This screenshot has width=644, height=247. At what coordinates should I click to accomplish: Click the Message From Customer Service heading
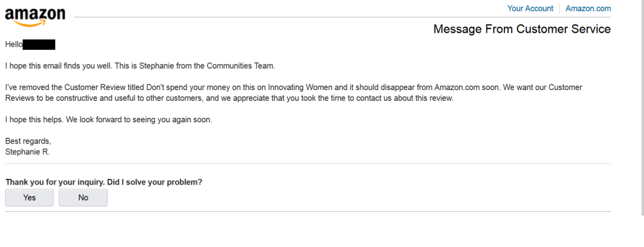tap(522, 29)
